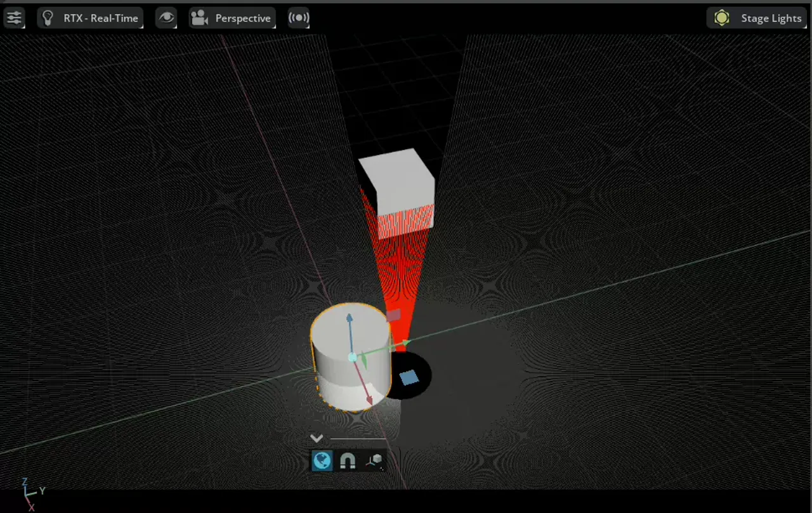Click the streaming broadcast icon
Viewport: 812px width, 513px height.
[299, 18]
